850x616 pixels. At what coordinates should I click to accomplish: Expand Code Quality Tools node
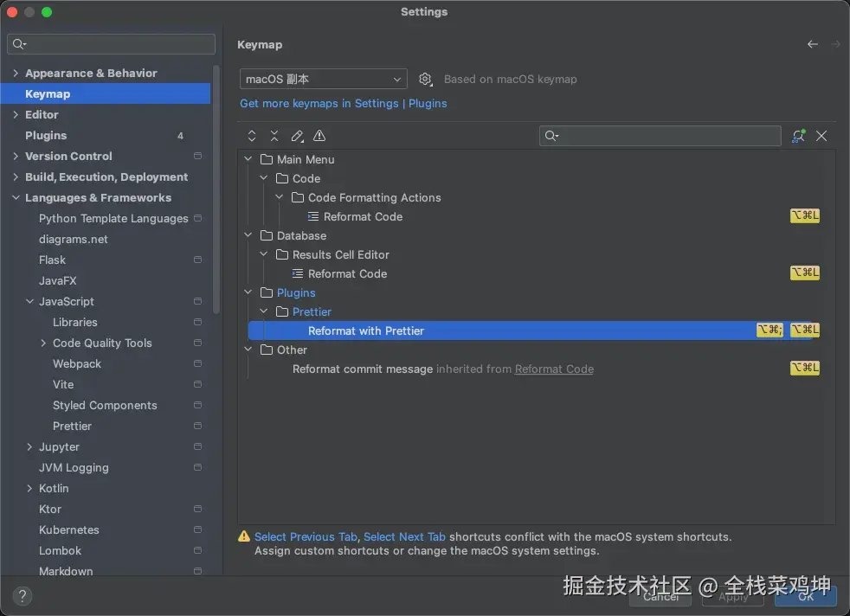(x=43, y=343)
